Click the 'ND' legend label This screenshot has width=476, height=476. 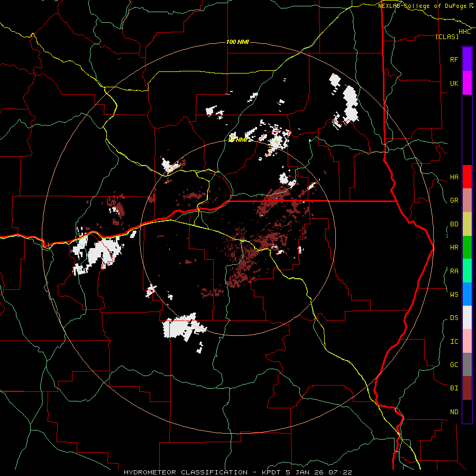(454, 411)
